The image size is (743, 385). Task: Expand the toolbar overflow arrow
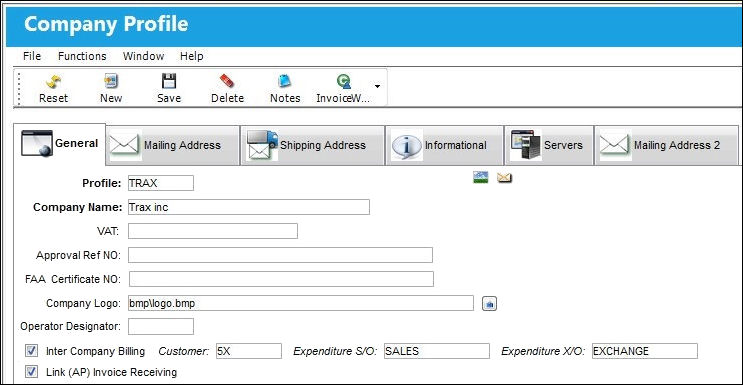pos(378,86)
